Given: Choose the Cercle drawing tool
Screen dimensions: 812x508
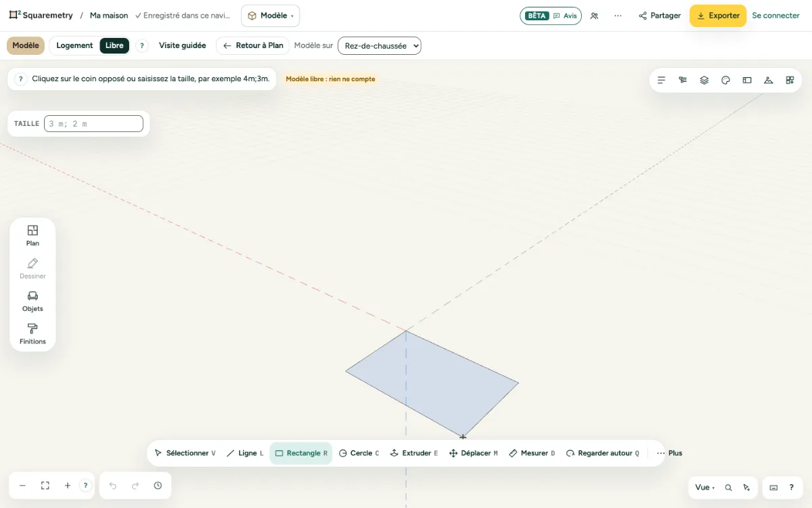Looking at the screenshot, I should click(x=359, y=453).
